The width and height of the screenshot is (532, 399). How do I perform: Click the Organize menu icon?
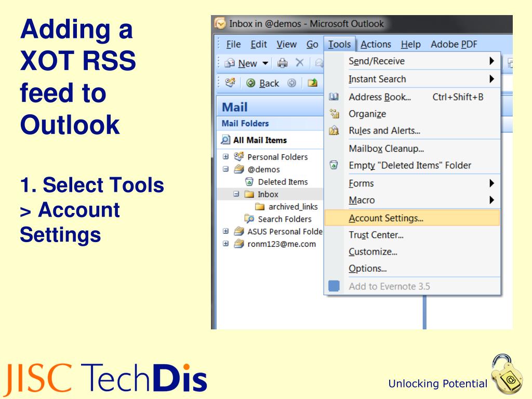point(334,114)
